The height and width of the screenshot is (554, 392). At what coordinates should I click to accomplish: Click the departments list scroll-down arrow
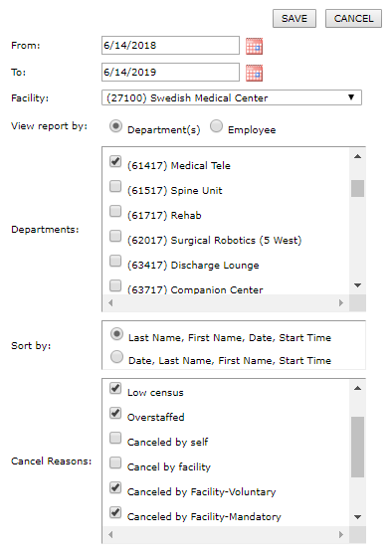(357, 285)
